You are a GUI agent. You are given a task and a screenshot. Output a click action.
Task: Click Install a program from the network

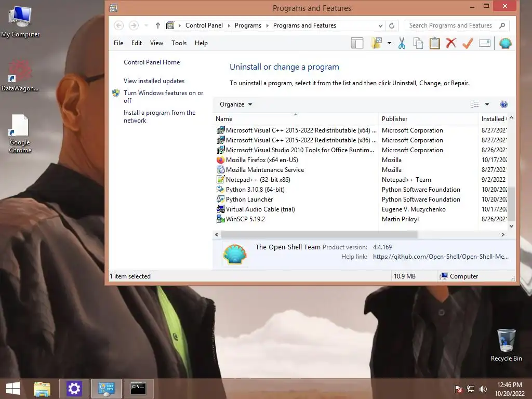(x=159, y=116)
